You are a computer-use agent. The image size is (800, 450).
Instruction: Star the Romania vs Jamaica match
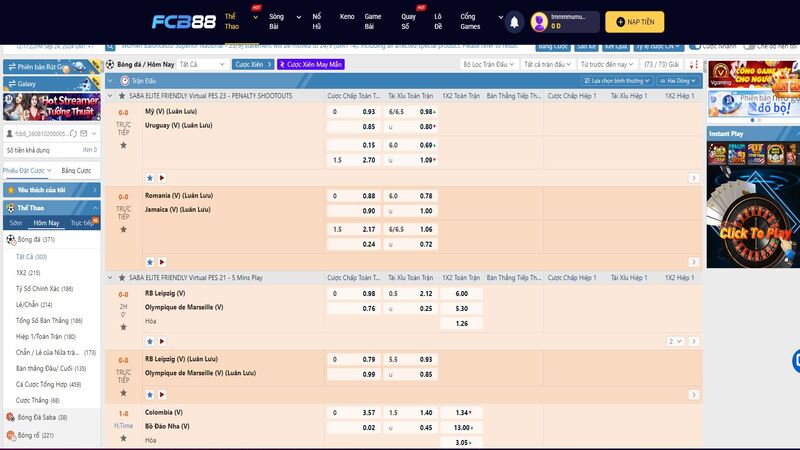pyautogui.click(x=123, y=230)
